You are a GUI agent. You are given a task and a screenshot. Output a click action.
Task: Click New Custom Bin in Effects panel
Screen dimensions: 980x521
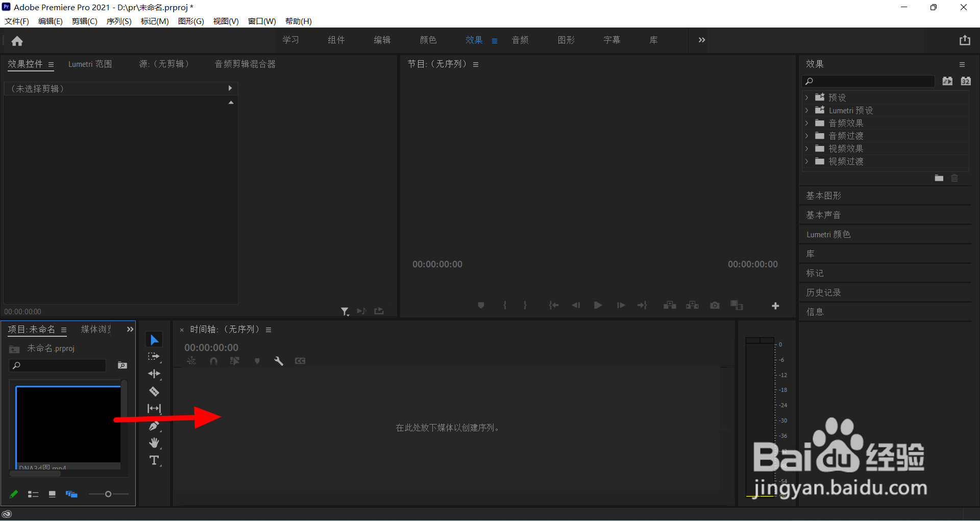click(x=939, y=178)
